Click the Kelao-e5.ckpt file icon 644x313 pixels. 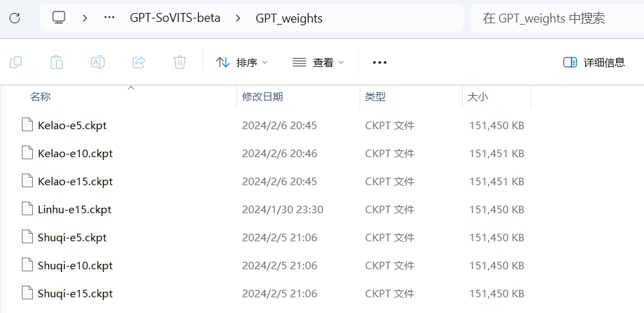click(27, 125)
